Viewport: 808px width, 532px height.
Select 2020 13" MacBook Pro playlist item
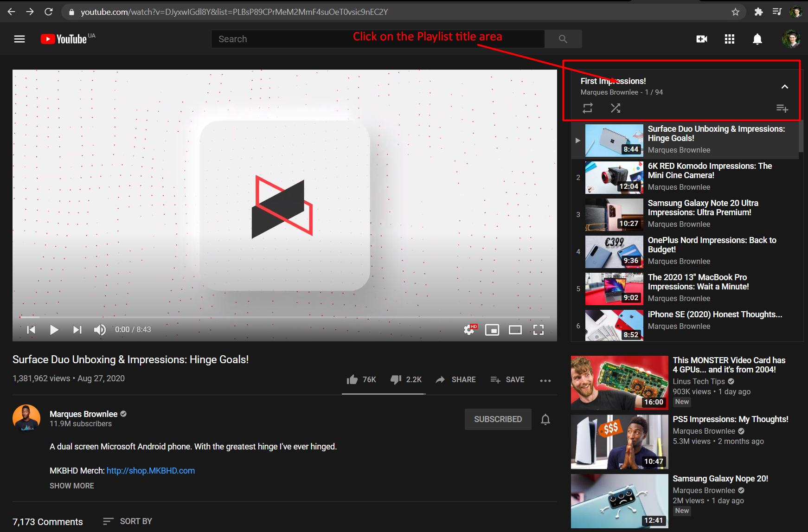685,288
